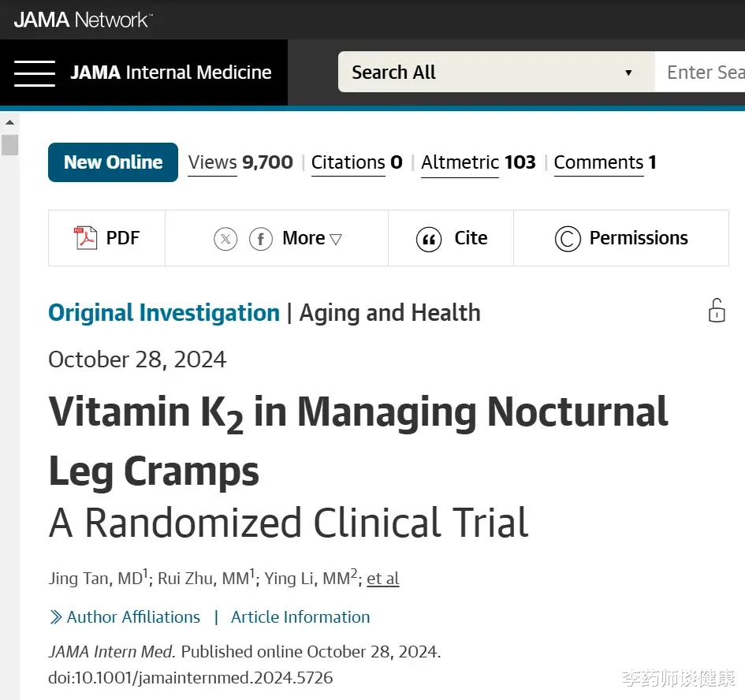Viewport: 745px width, 700px height.
Task: Click et al to show all authors
Action: (383, 579)
